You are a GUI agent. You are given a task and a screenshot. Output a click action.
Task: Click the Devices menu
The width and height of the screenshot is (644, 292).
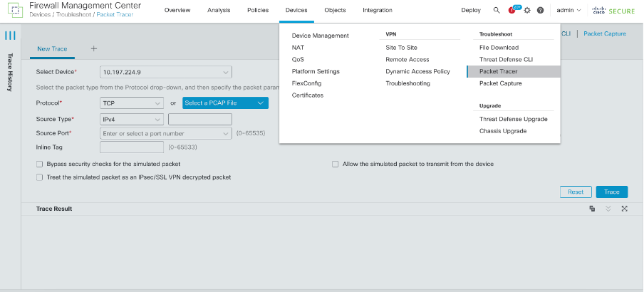pyautogui.click(x=296, y=10)
